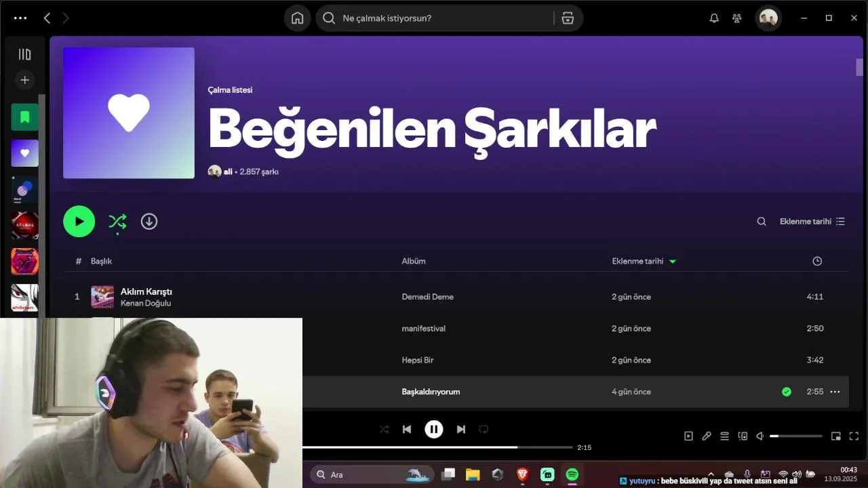This screenshot has width=868, height=488.
Task: Open Liked Songs in the sidebar
Action: 24,153
